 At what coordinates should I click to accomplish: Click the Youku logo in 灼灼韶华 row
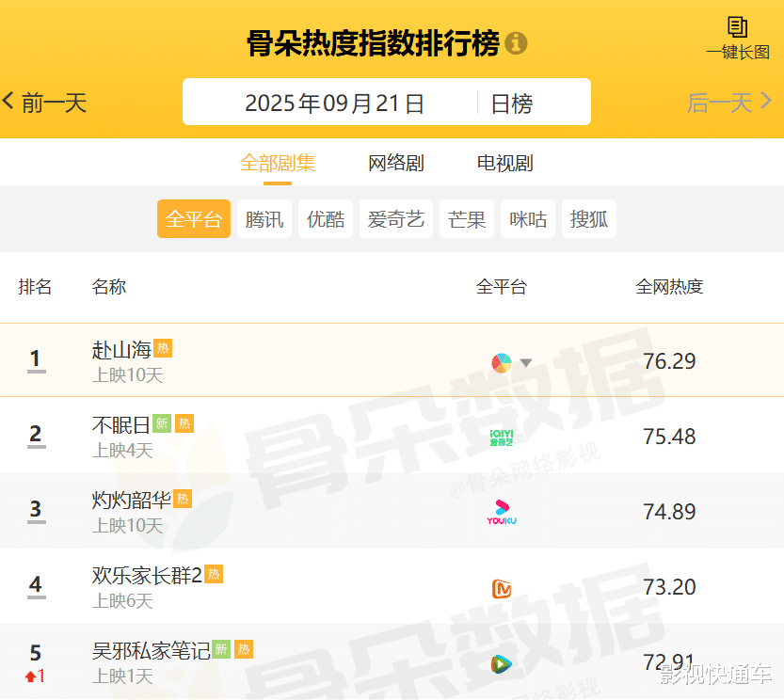[502, 513]
